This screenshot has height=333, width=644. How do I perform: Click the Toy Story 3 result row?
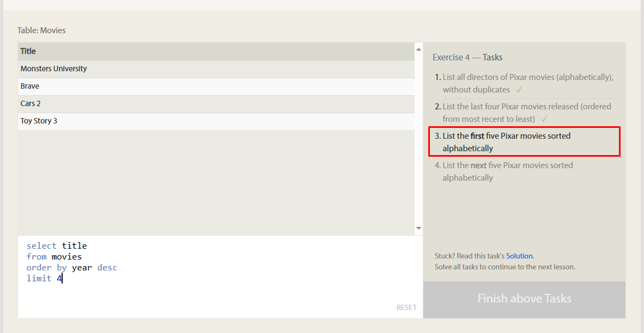[x=216, y=121]
